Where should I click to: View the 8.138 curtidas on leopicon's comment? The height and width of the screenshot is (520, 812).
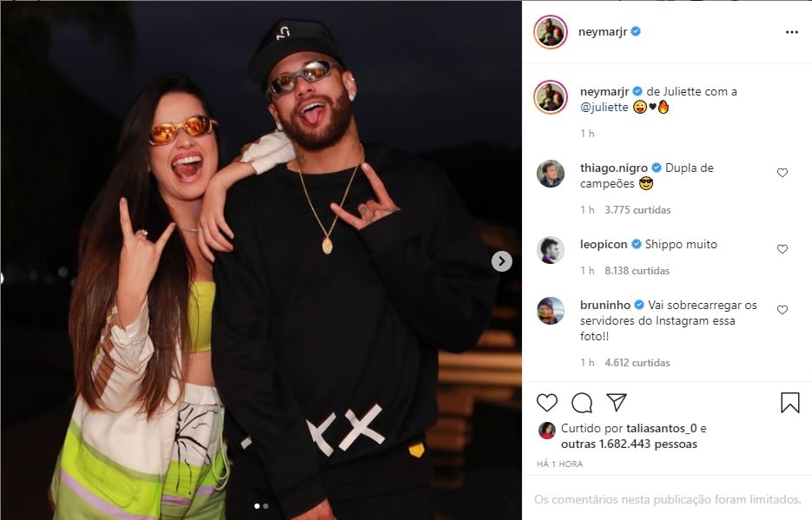(x=637, y=271)
